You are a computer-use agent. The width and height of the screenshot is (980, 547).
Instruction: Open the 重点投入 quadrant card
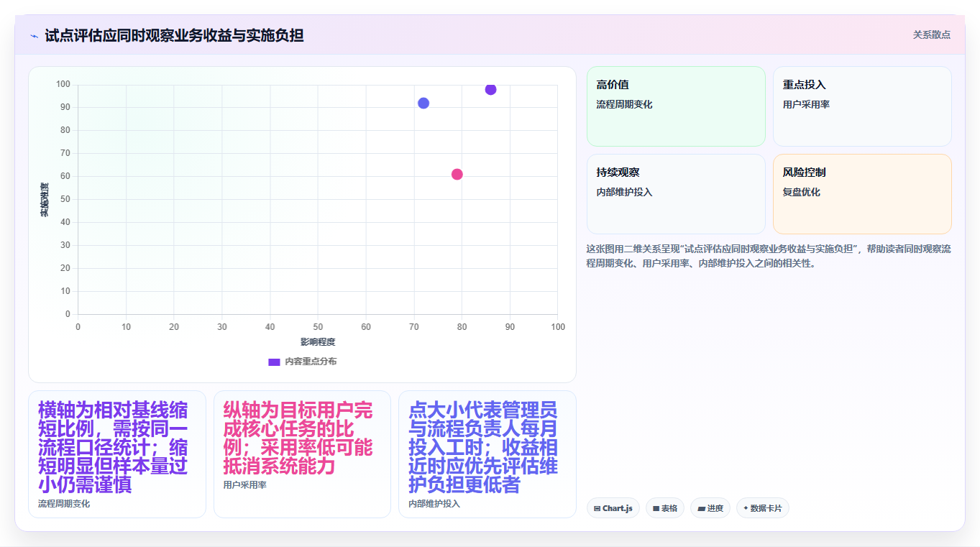[x=862, y=106]
